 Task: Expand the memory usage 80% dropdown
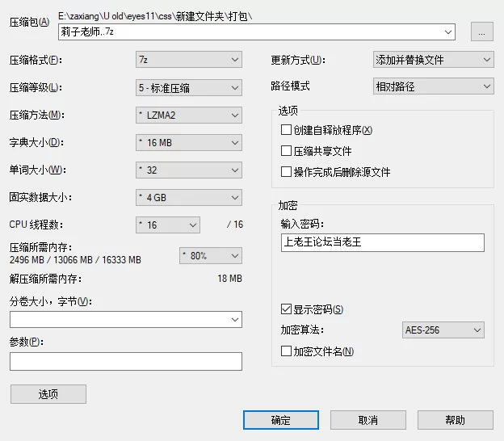[211, 255]
